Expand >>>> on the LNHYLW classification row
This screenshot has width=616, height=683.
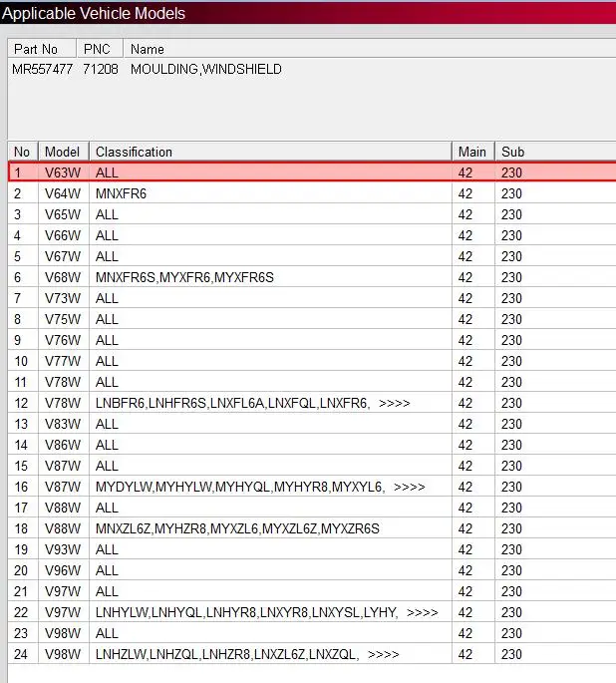coord(423,612)
